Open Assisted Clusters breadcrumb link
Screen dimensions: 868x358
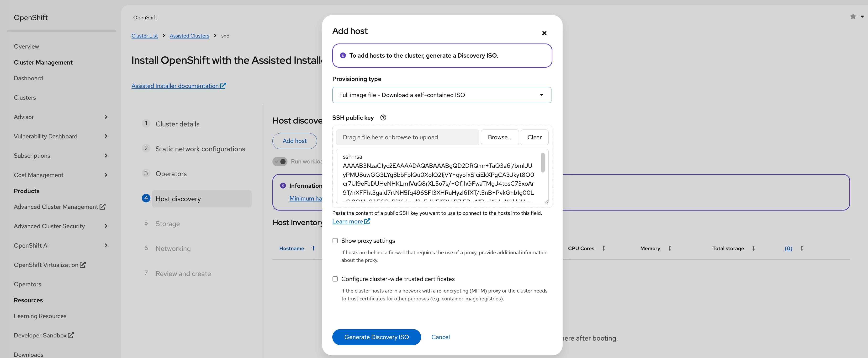pos(189,36)
